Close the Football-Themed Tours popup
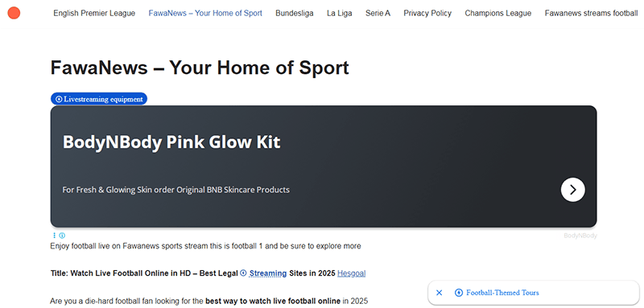Viewport: 644px width, 308px height. tap(439, 293)
